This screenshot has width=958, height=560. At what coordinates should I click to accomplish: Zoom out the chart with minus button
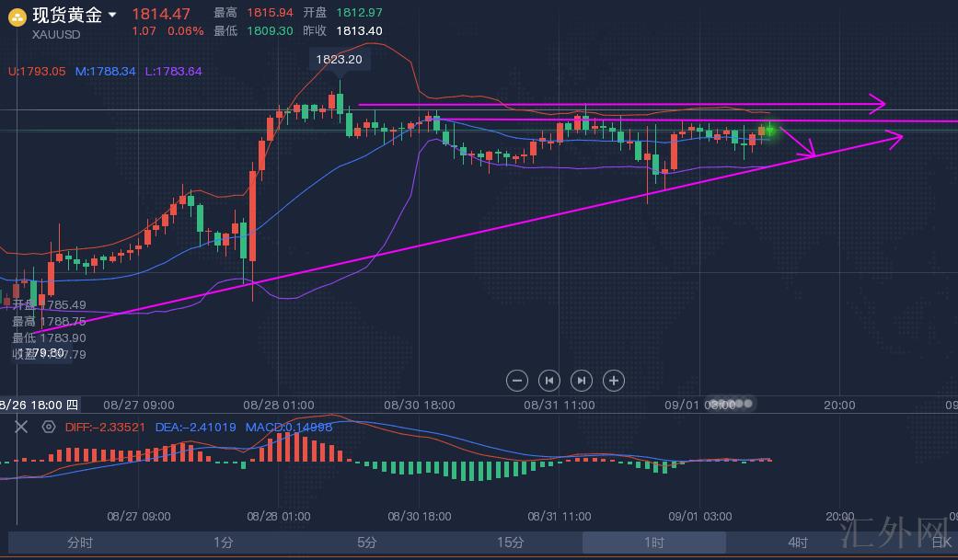[x=517, y=380]
